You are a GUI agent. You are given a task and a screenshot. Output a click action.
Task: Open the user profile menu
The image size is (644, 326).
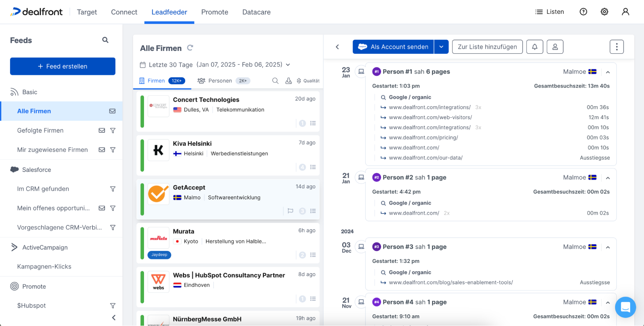tap(625, 12)
